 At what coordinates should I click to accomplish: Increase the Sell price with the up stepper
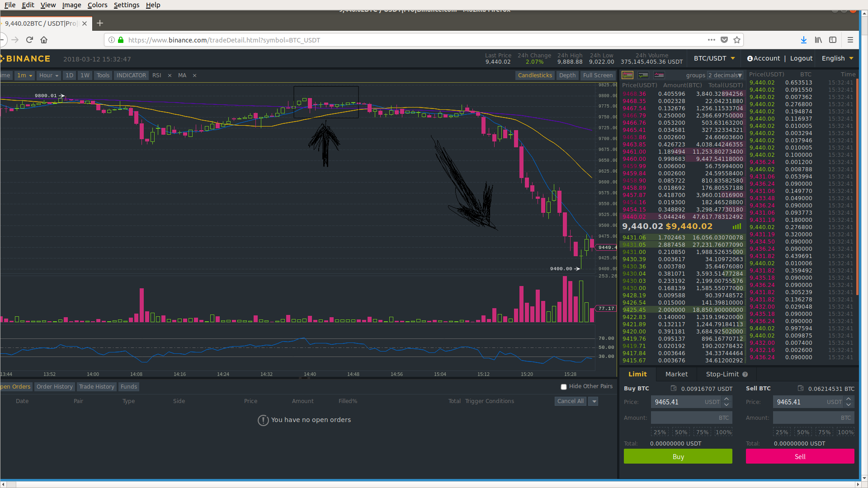pyautogui.click(x=849, y=399)
